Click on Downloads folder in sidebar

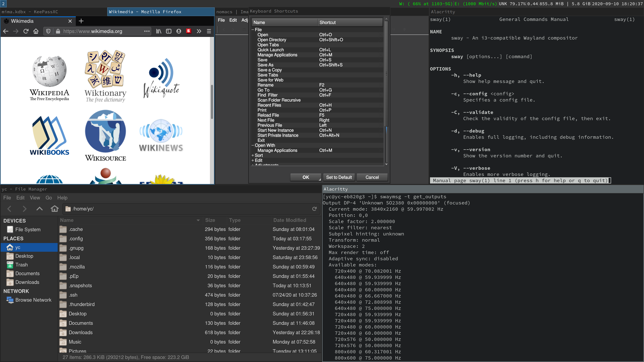click(27, 282)
